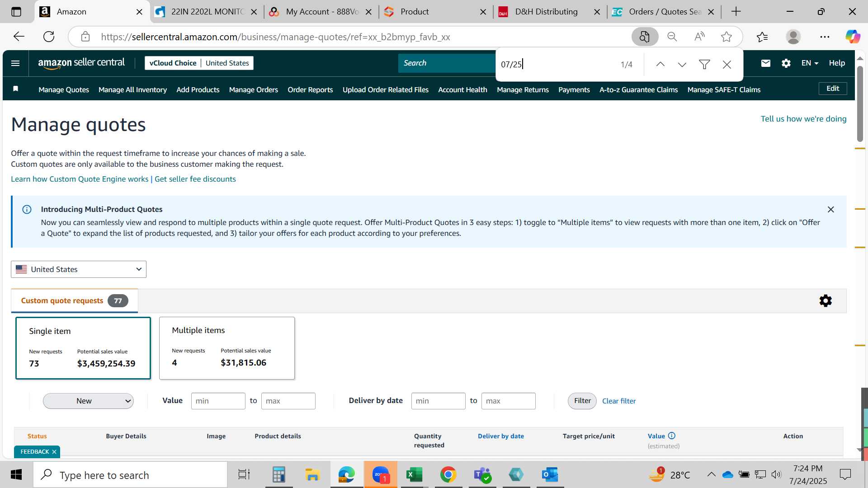
Task: Click the Filter button
Action: pos(582,401)
